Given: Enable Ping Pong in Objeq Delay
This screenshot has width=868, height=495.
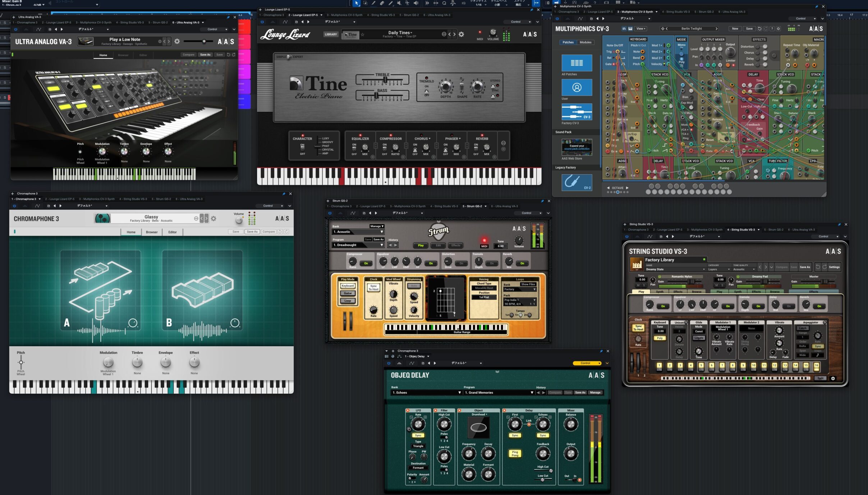Looking at the screenshot, I should pos(515,454).
